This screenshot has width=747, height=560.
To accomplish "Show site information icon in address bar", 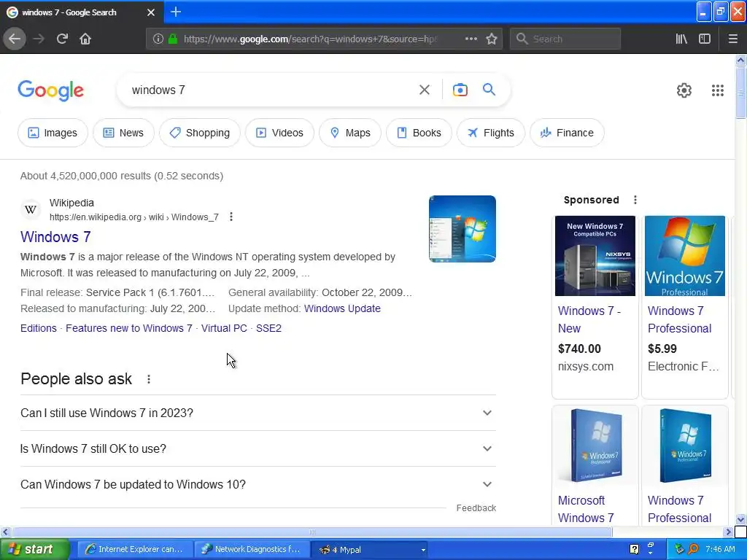I will tap(158, 39).
